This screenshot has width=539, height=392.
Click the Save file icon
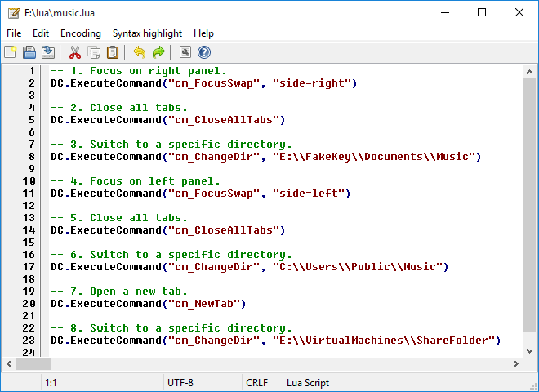tap(29, 52)
